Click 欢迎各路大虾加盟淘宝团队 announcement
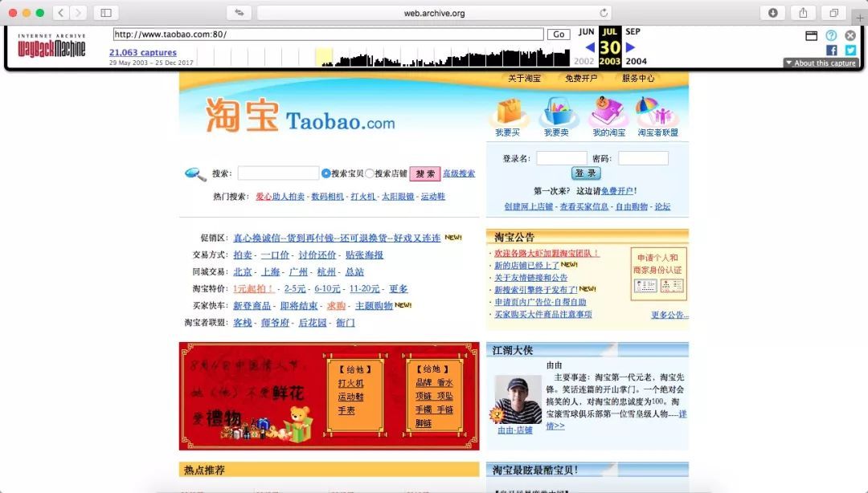 click(x=547, y=253)
